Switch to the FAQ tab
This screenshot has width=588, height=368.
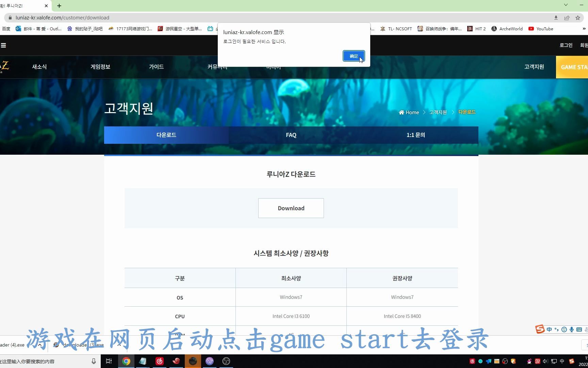291,135
